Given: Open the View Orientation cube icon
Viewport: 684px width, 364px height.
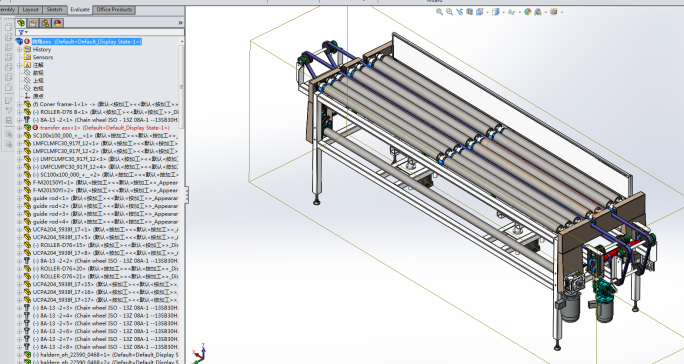Looking at the screenshot, I should coord(479,12).
